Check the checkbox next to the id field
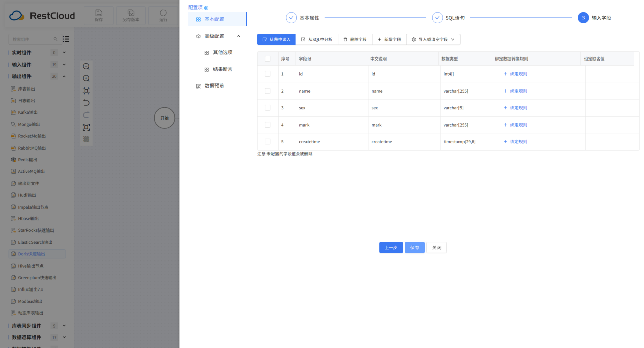The image size is (644, 348). point(268,74)
